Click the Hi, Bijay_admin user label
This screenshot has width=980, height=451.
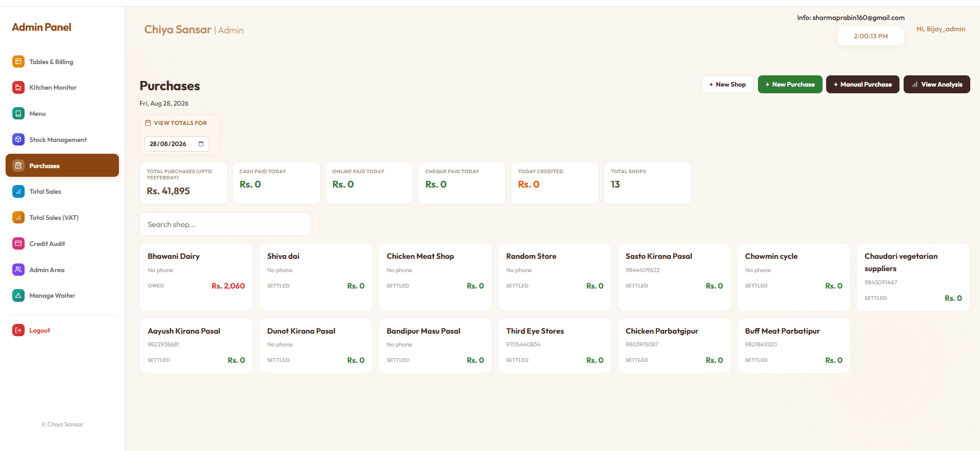pos(941,29)
